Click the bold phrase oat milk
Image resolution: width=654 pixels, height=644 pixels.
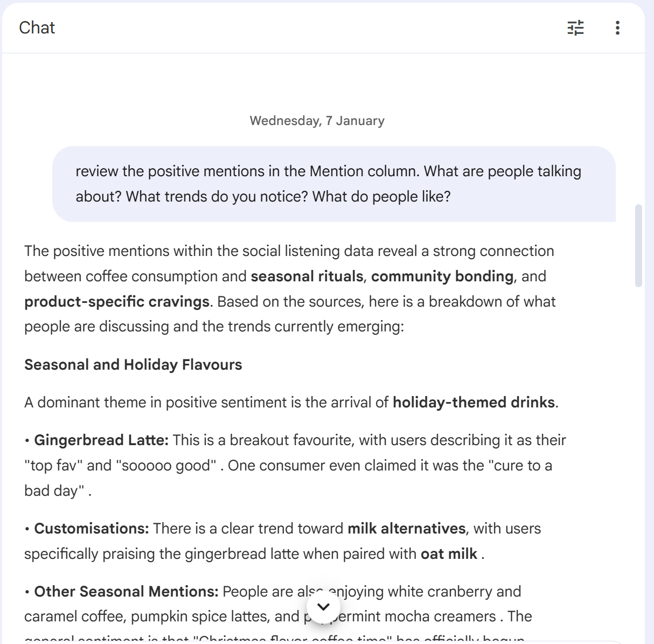coord(449,554)
